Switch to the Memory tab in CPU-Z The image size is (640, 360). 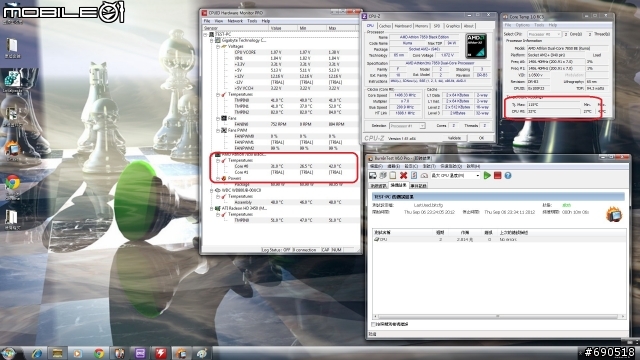point(421,26)
